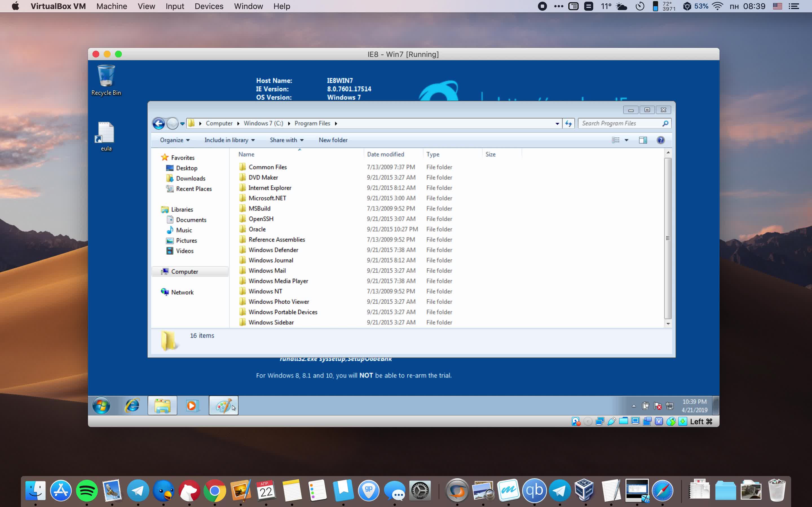Click the view options dropdown arrow
Screen dimensions: 812x507
pos(626,140)
